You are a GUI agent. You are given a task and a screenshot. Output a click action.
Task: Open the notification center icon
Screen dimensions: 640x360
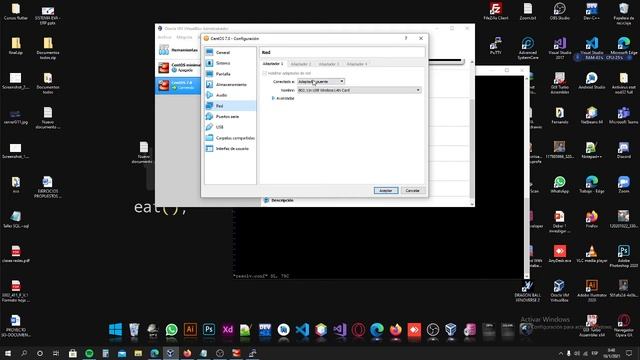point(629,353)
